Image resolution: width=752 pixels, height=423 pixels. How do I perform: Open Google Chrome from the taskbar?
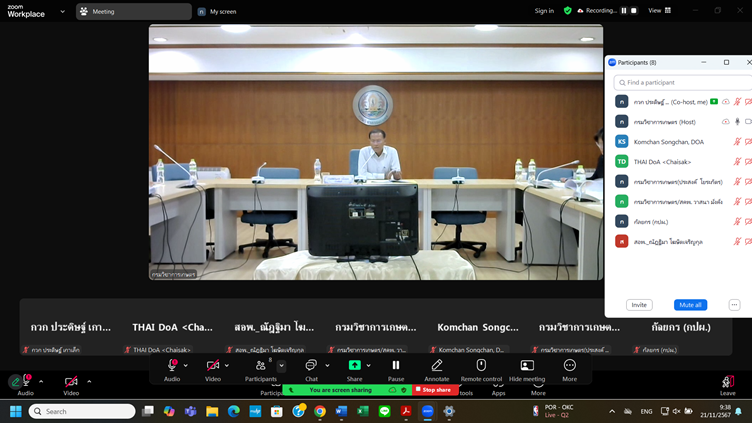coord(320,411)
